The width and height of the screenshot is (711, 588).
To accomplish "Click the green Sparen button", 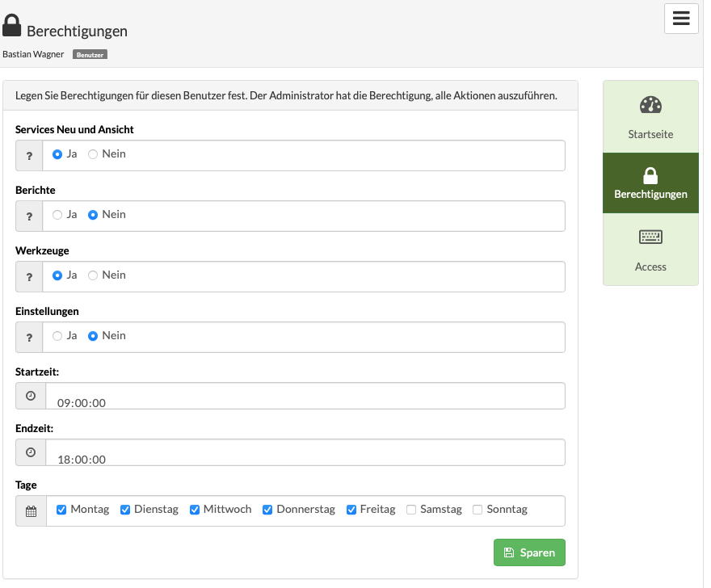I will tap(529, 552).
